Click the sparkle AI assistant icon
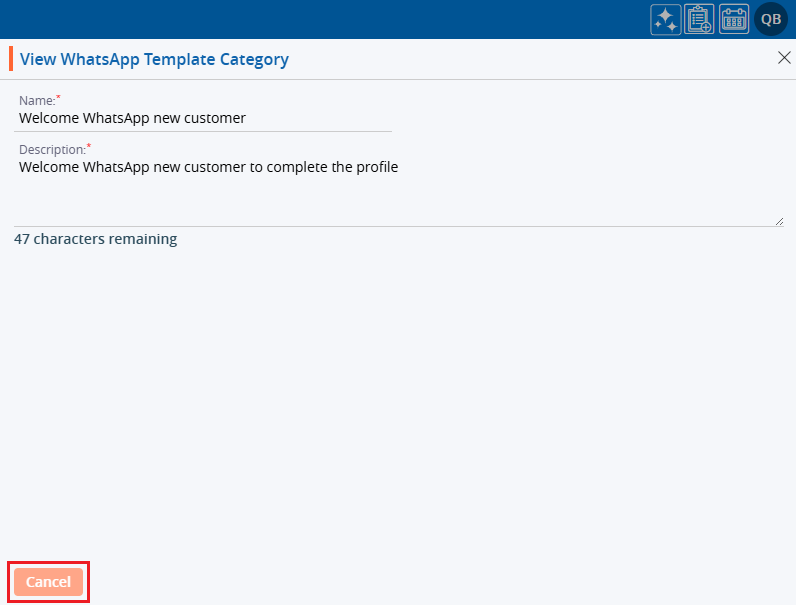The height and width of the screenshot is (605, 796). pyautogui.click(x=665, y=19)
